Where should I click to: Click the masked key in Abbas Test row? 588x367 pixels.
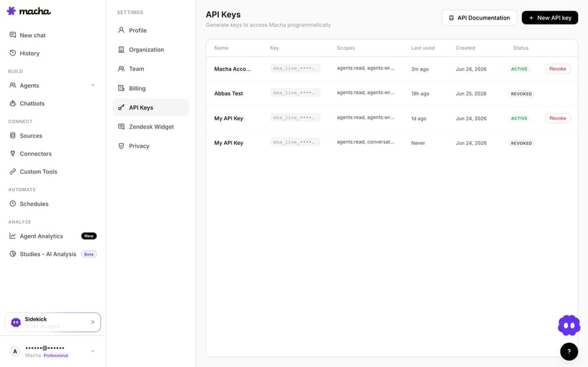295,93
